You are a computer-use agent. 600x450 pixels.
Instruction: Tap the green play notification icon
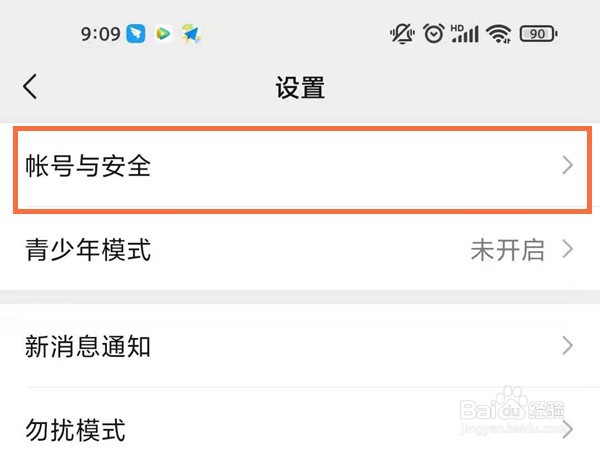pyautogui.click(x=163, y=34)
